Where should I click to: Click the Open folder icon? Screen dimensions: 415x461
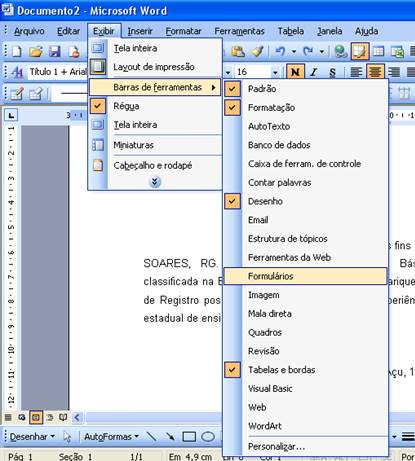pyautogui.click(x=36, y=52)
